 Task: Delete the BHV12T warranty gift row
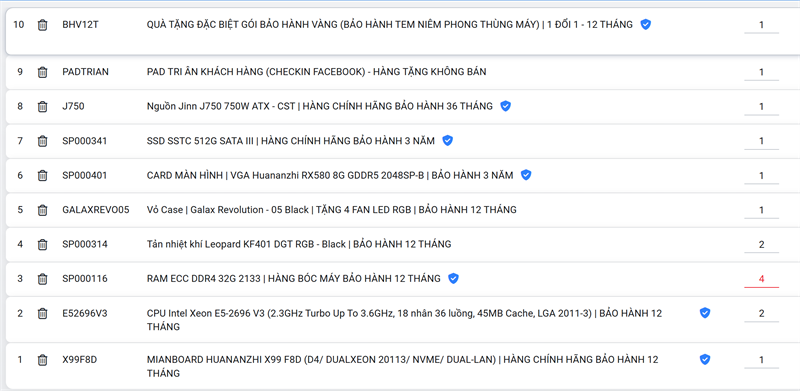(42, 25)
